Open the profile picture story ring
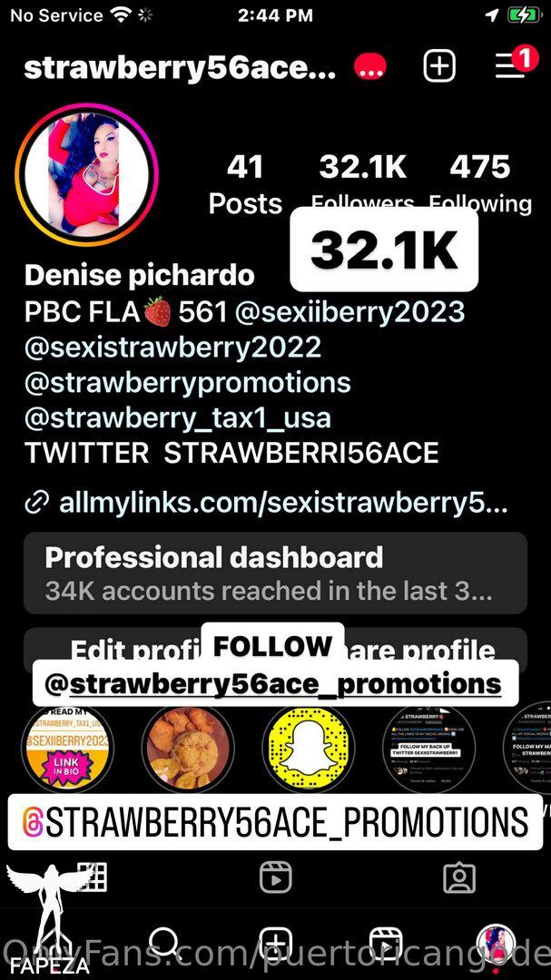The image size is (551, 980). pos(87,175)
